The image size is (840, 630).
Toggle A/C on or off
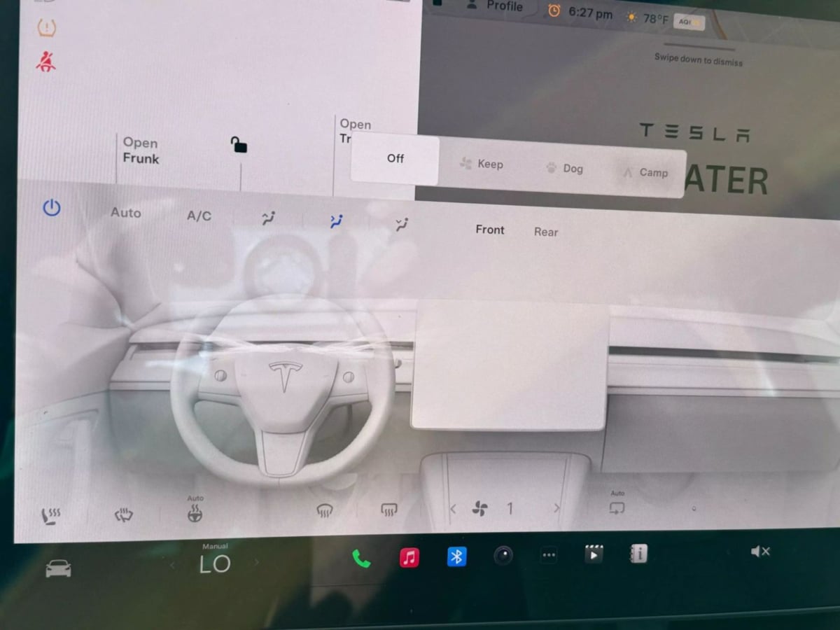tap(199, 216)
